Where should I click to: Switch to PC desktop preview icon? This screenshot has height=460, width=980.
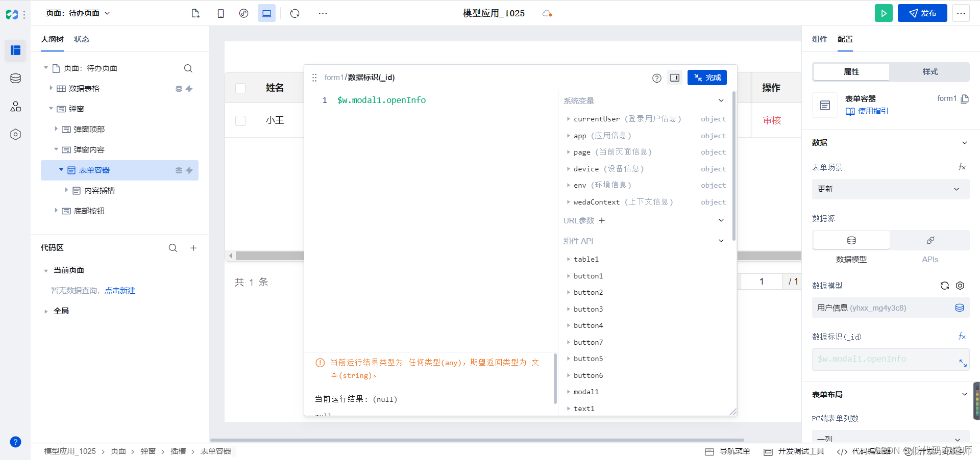click(266, 13)
